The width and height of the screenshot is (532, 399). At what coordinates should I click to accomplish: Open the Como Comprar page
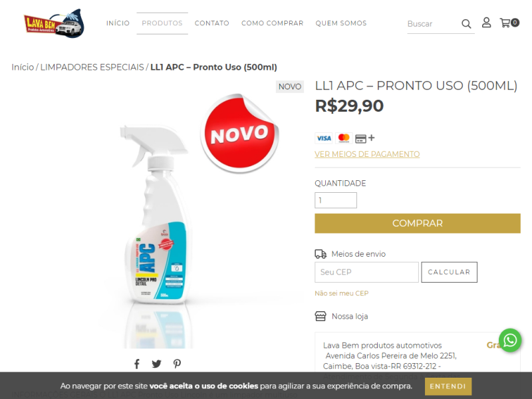(x=272, y=23)
